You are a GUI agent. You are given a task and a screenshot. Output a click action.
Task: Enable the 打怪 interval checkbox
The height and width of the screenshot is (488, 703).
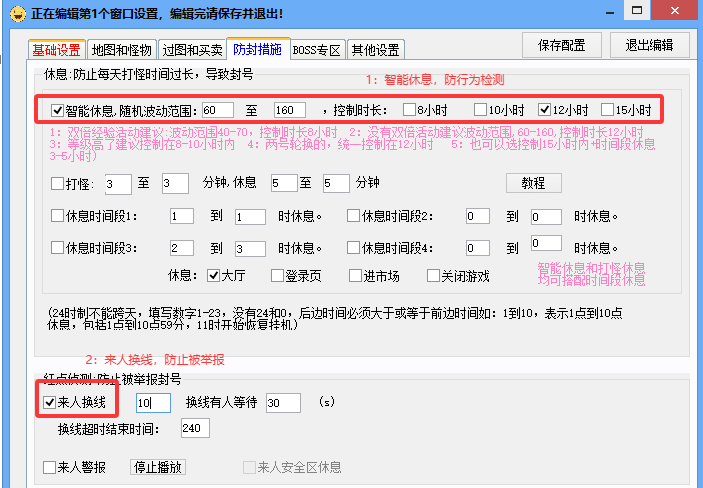coord(57,184)
